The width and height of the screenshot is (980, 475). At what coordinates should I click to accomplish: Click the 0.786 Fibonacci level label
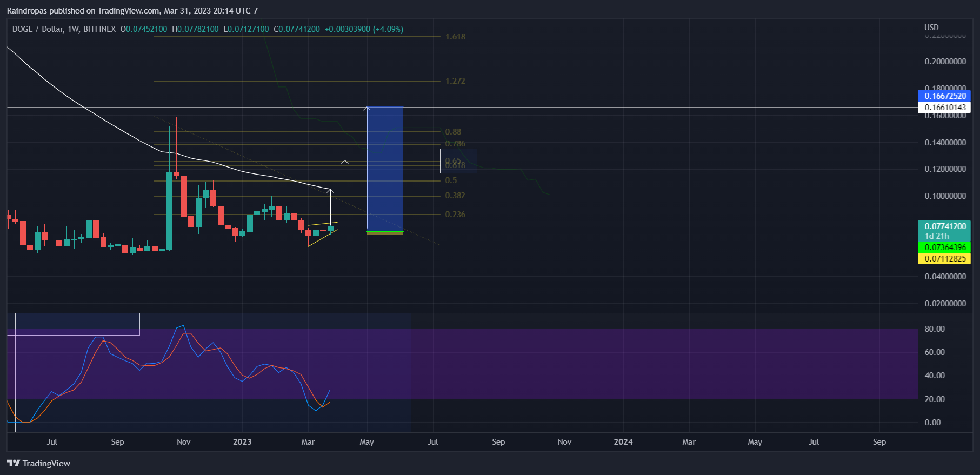pyautogui.click(x=455, y=144)
